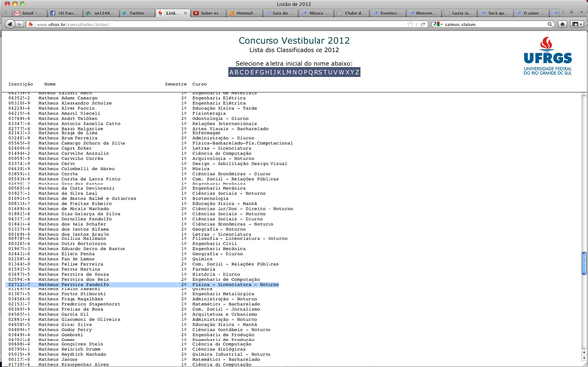Image resolution: width=588 pixels, height=367 pixels.
Task: Click the name Matheus Frederico Stapenhorst
Action: (78, 304)
